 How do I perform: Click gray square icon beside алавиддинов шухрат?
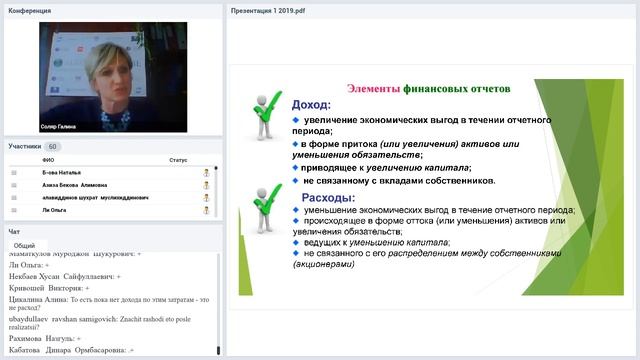tap(14, 198)
